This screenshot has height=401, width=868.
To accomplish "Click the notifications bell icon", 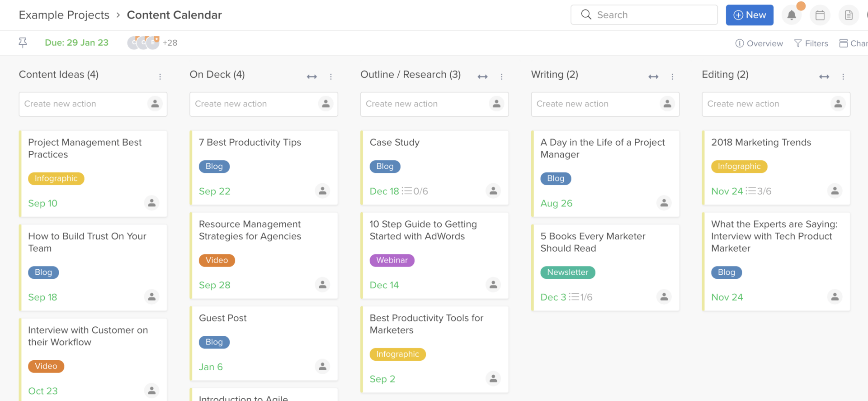I will 791,15.
